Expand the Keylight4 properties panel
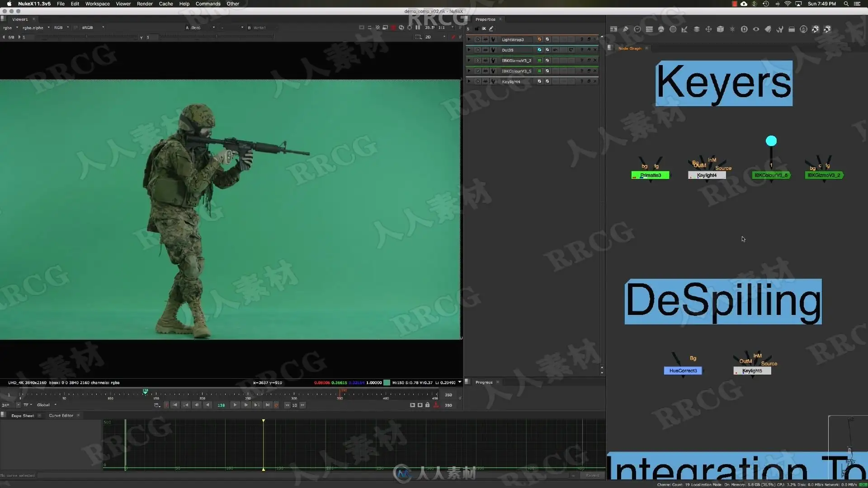The image size is (868, 488). tap(469, 81)
